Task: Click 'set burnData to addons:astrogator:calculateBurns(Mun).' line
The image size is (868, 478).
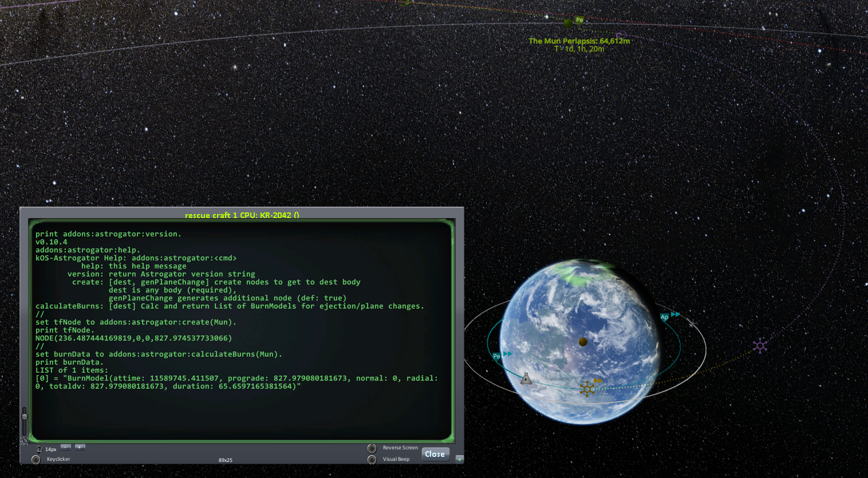Action: 159,354
